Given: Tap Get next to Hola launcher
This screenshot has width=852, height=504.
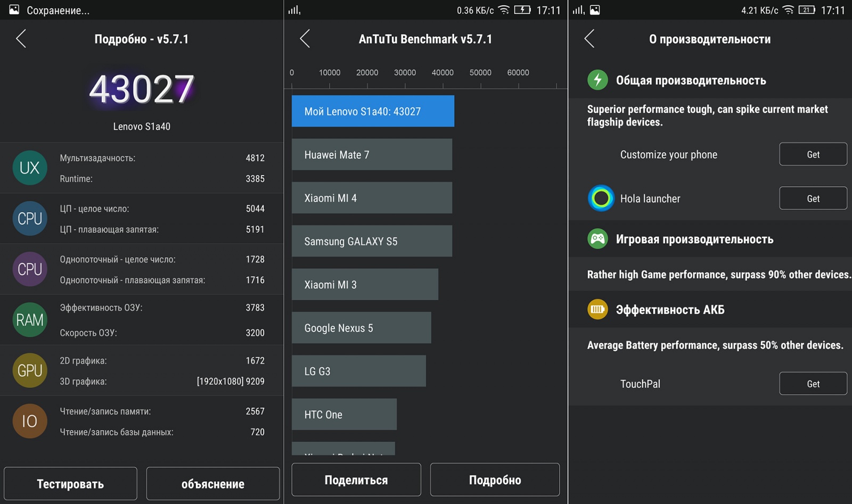Looking at the screenshot, I should tap(813, 198).
